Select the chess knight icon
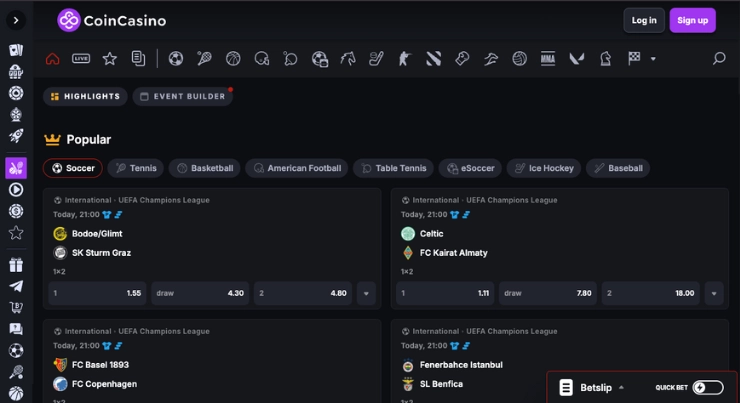The width and height of the screenshot is (740, 403). click(605, 59)
